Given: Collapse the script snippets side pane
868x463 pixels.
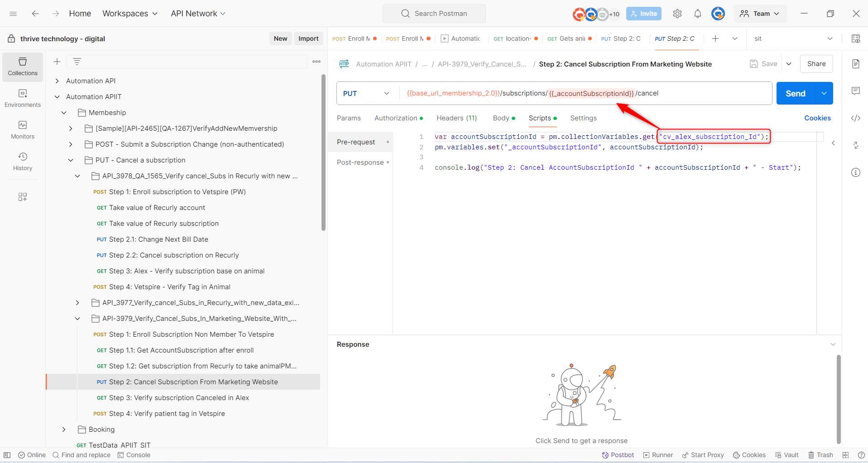Looking at the screenshot, I should click(x=833, y=143).
